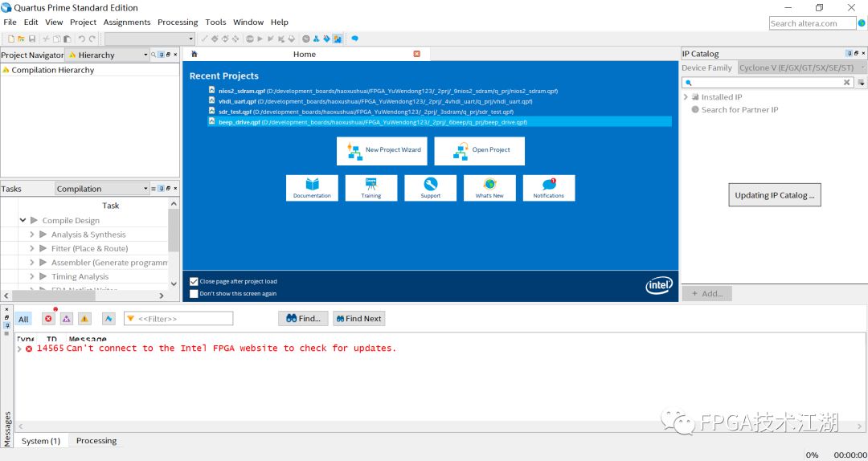Open the Documentation tile
This screenshot has width=868, height=461.
coord(312,188)
